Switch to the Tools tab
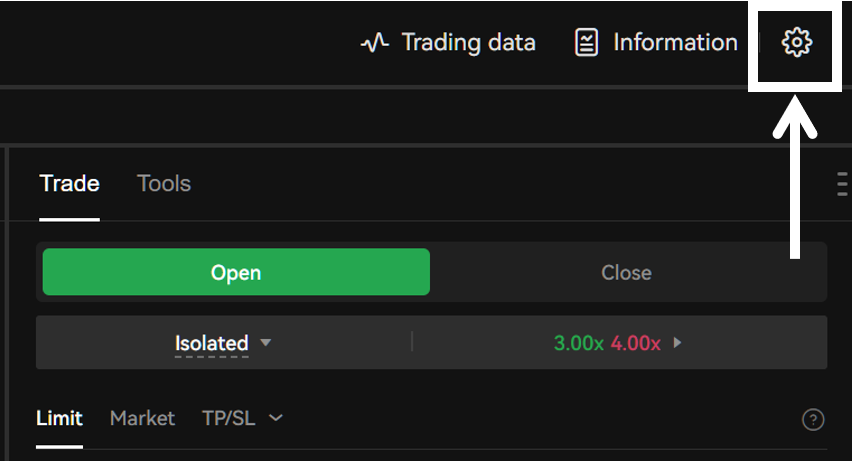Viewport: 852px width, 461px height. pos(164,183)
